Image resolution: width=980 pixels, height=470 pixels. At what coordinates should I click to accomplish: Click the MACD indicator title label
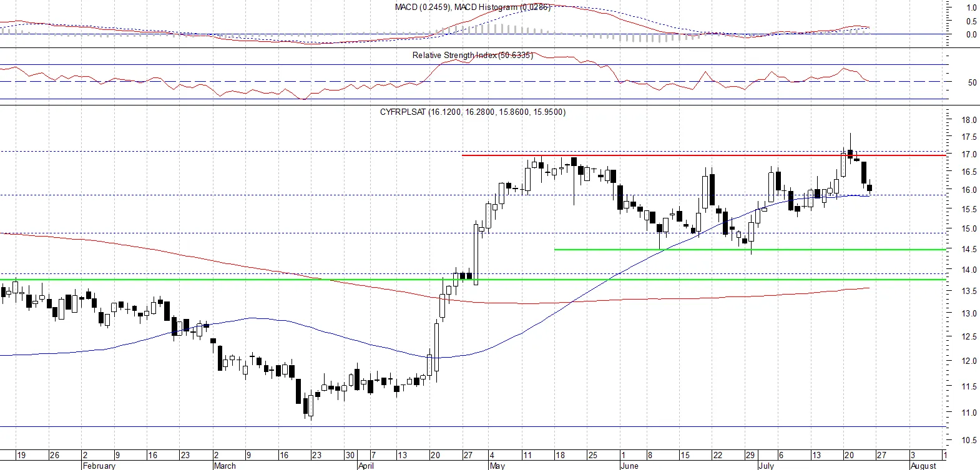tap(473, 7)
